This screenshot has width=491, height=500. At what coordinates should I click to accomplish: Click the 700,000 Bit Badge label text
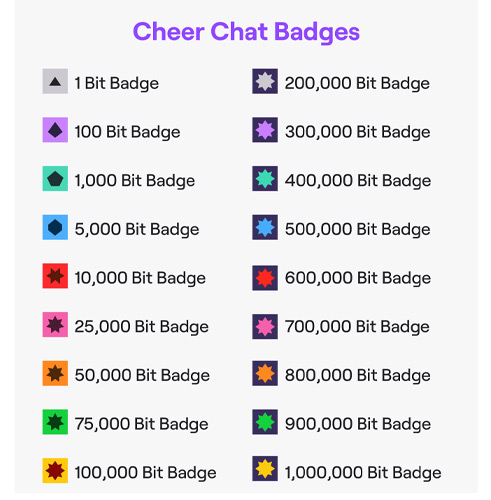(x=357, y=327)
